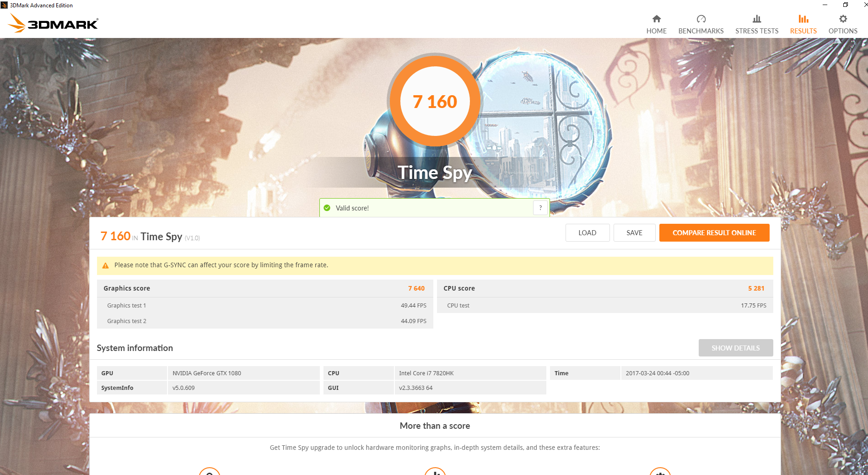Viewport: 868px width, 475px height.
Task: Click Intel Core i7 7820HK value
Action: [426, 373]
